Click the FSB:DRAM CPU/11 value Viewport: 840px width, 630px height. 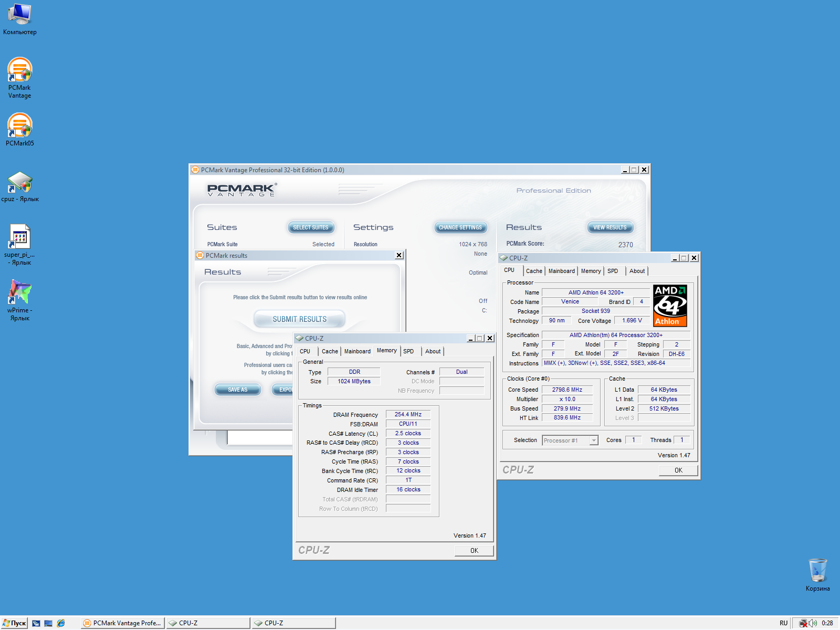coord(408,424)
